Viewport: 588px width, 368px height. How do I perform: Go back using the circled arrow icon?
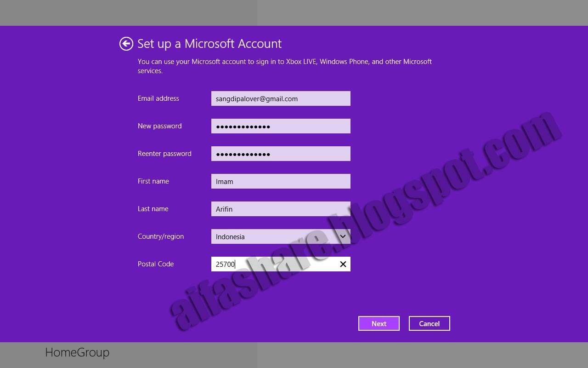126,44
